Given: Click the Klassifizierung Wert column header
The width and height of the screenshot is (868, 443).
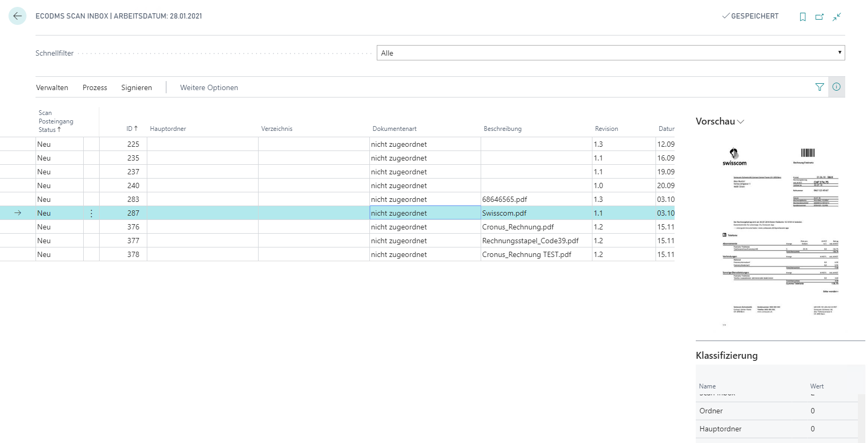Looking at the screenshot, I should pyautogui.click(x=817, y=386).
